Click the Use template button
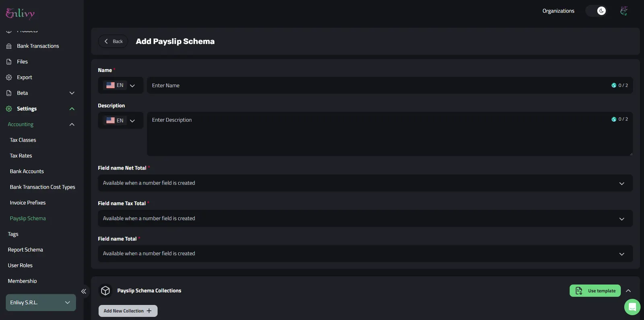The height and width of the screenshot is (320, 644). click(595, 291)
